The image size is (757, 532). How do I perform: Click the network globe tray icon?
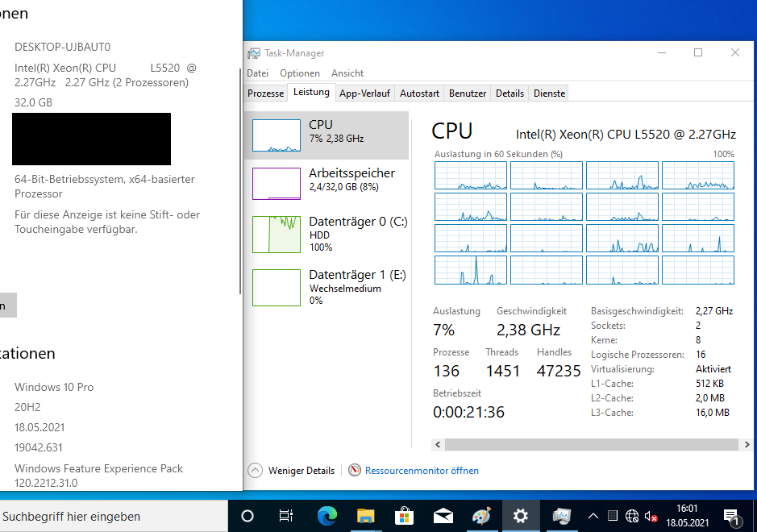(x=632, y=516)
